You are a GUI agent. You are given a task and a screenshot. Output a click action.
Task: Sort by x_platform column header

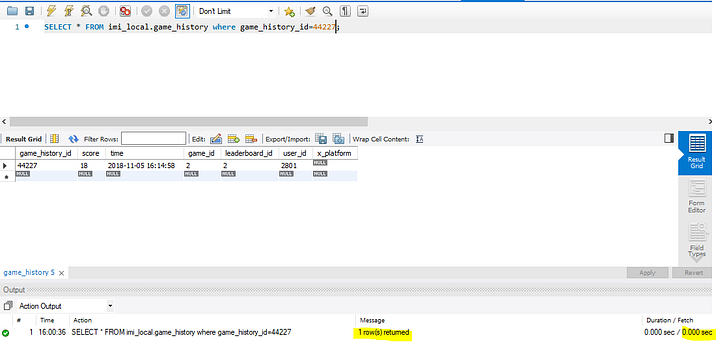click(x=335, y=153)
